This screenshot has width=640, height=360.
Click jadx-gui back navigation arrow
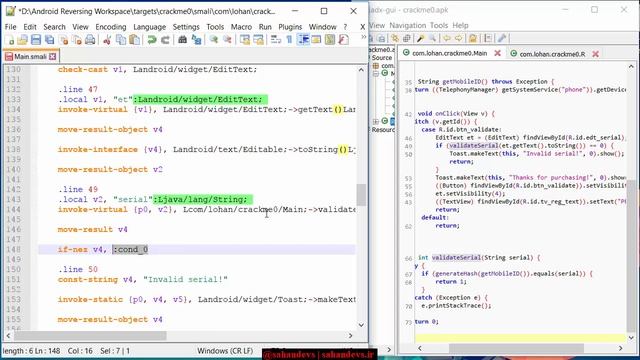click(447, 38)
